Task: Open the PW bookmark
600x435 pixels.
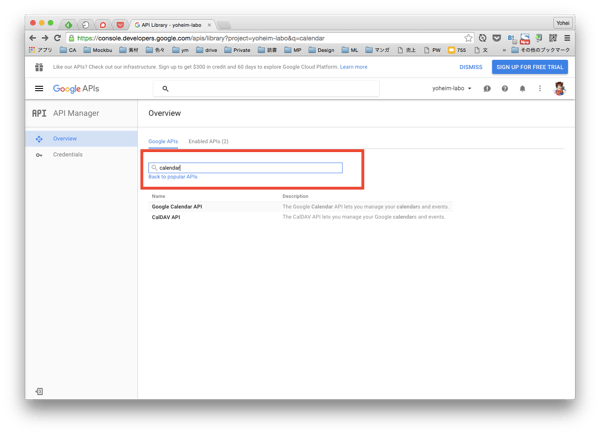Action: click(x=432, y=50)
